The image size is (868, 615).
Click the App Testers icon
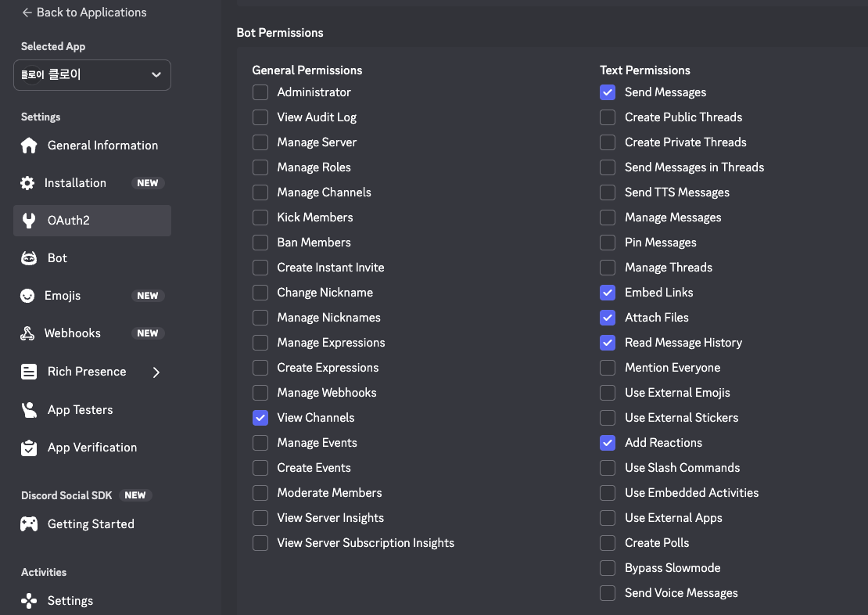coord(29,410)
